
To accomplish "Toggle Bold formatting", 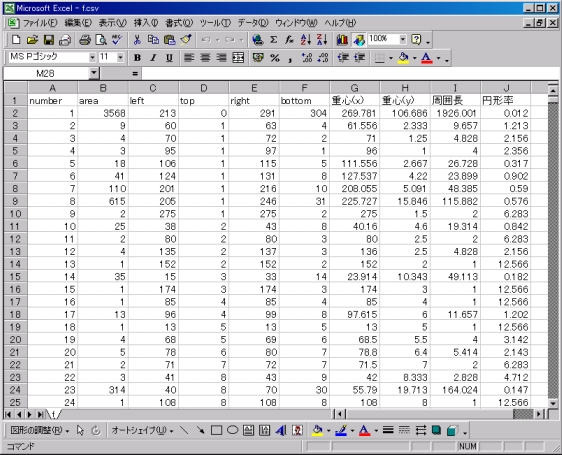I will 137,58.
